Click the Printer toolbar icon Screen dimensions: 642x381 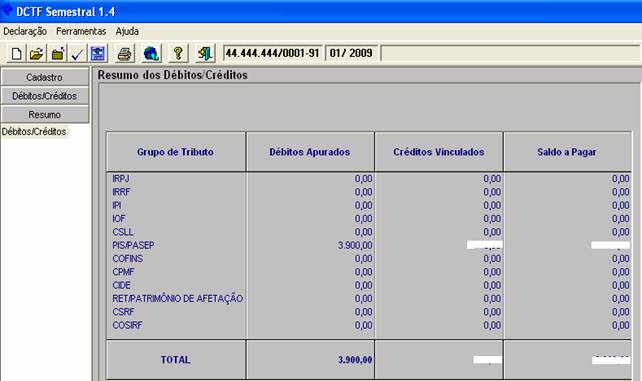pos(124,54)
